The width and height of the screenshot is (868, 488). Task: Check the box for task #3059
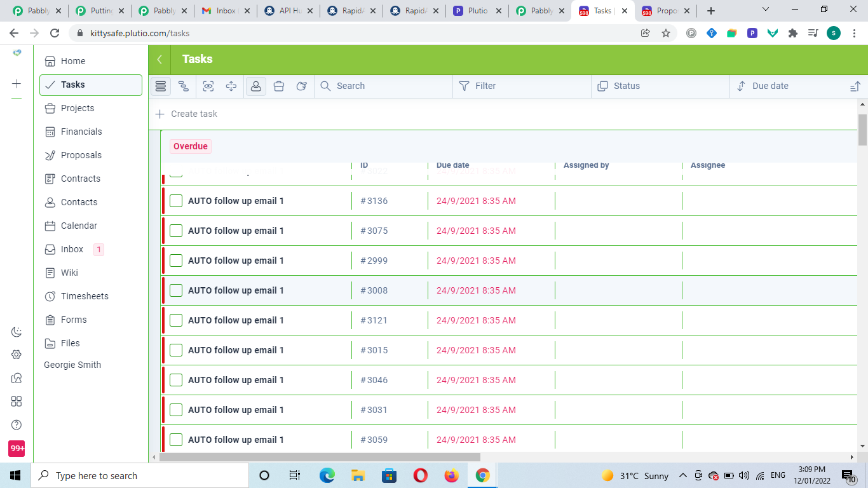point(176,440)
